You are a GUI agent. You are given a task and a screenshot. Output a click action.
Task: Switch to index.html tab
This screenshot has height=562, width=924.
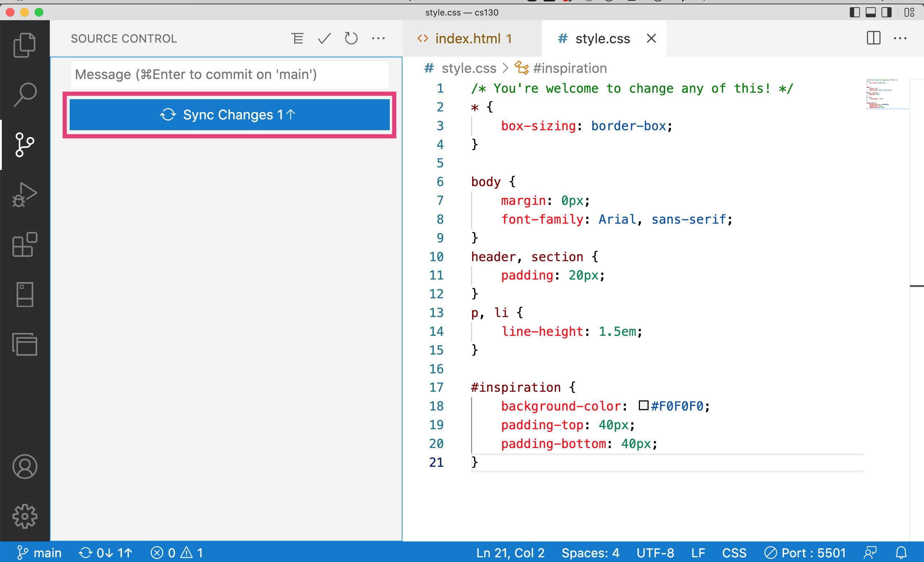pyautogui.click(x=467, y=39)
